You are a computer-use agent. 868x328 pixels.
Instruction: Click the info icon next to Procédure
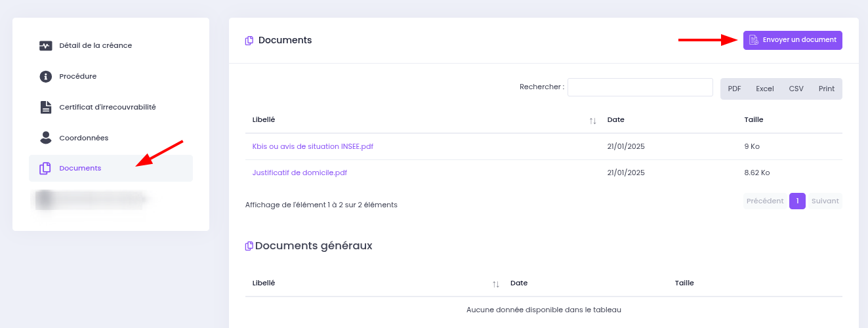coord(45,77)
